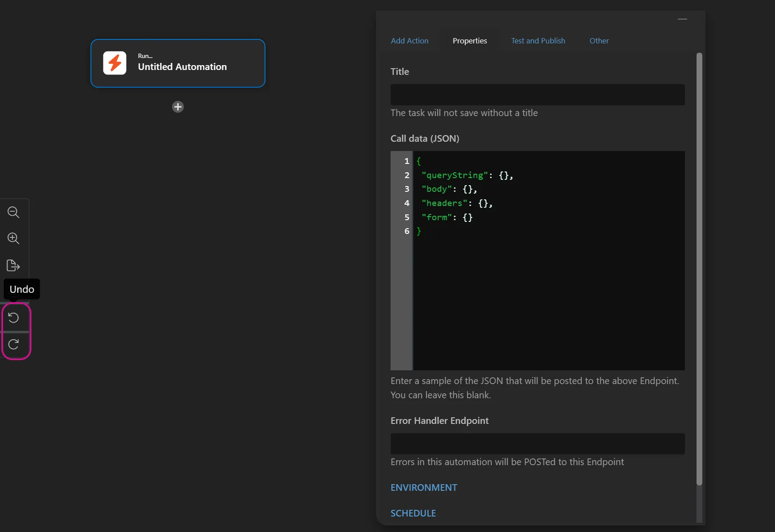This screenshot has height=532, width=775.
Task: Click the "Title" label
Action: click(399, 72)
